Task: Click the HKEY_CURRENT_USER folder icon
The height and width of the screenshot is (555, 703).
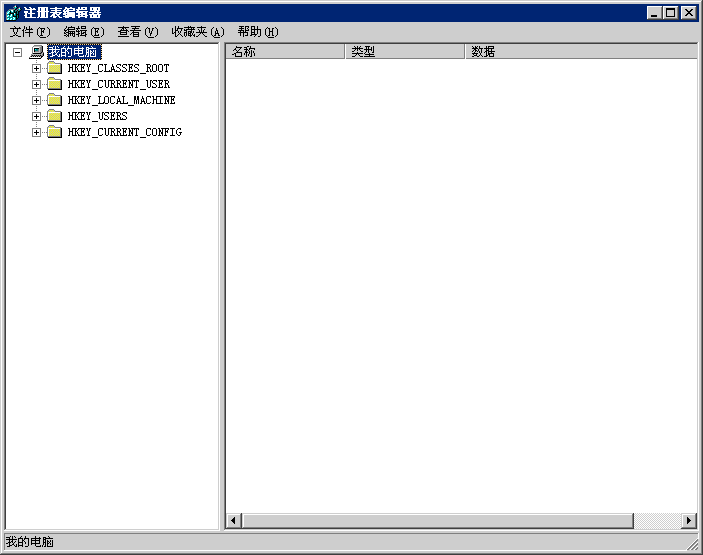Action: (55, 84)
